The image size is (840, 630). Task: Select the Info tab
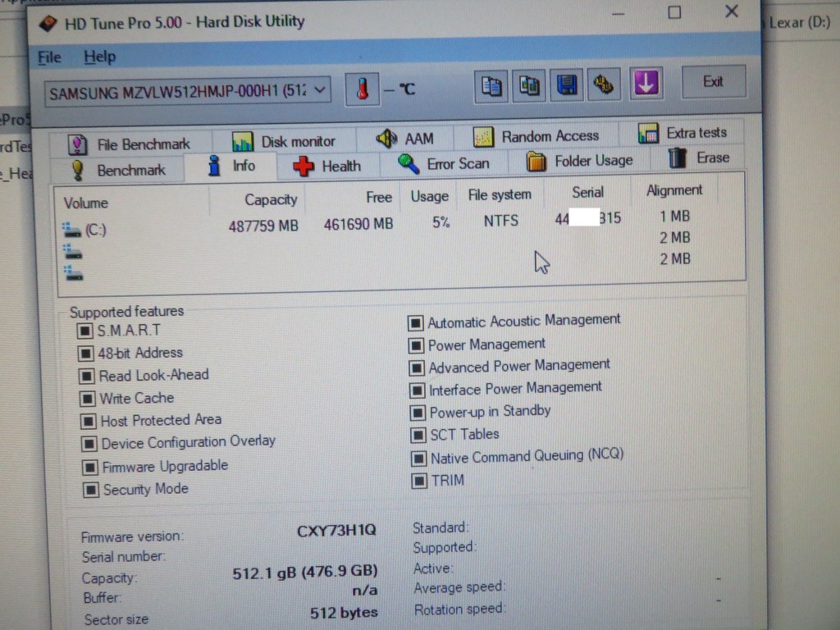(231, 166)
